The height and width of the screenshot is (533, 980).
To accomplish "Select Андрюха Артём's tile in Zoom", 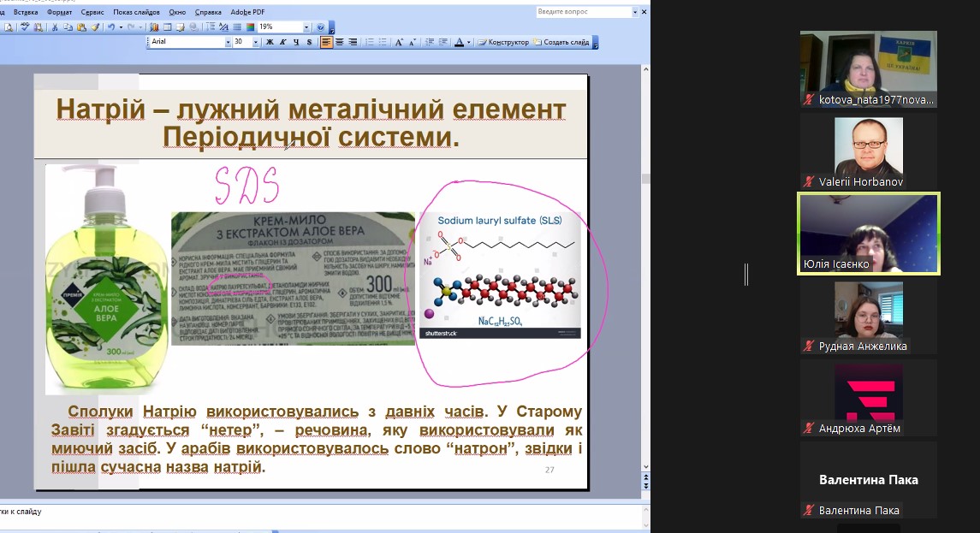I will pos(869,398).
